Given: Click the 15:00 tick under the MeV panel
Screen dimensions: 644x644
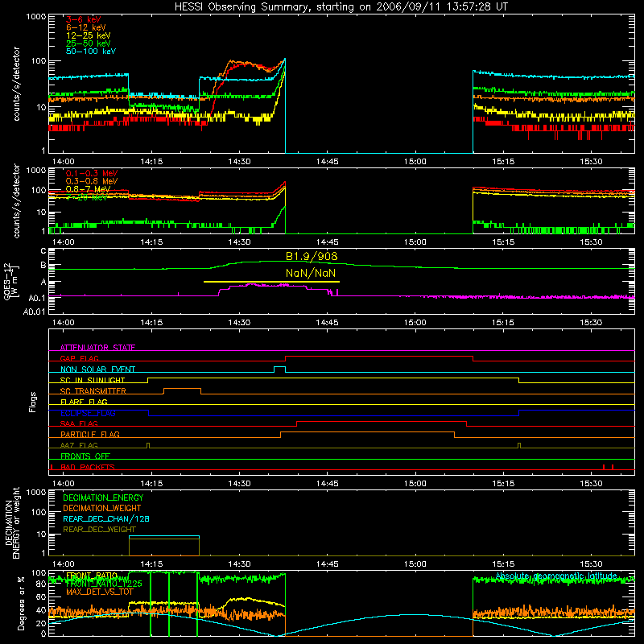Looking at the screenshot, I should (x=415, y=242).
